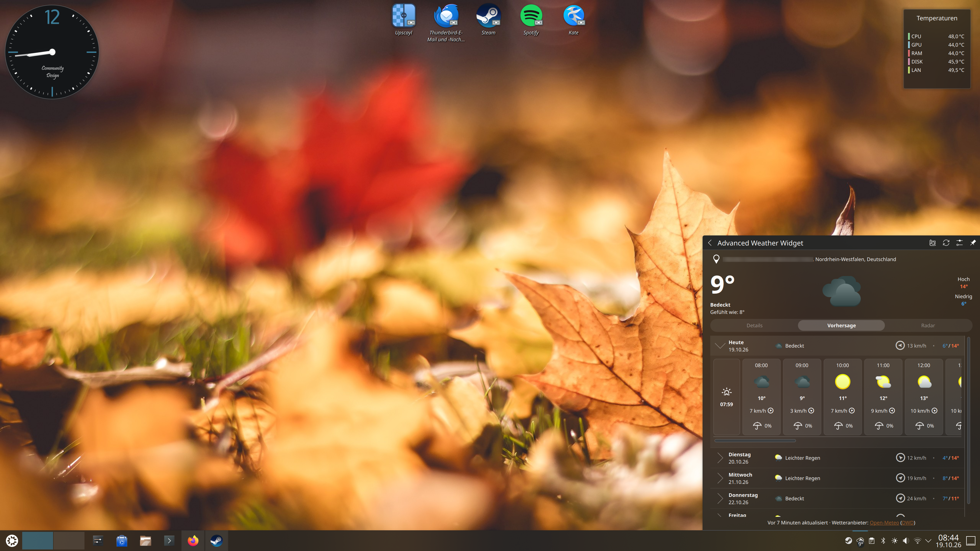This screenshot has width=980, height=551.
Task: Refresh the weather widget data
Action: 946,243
